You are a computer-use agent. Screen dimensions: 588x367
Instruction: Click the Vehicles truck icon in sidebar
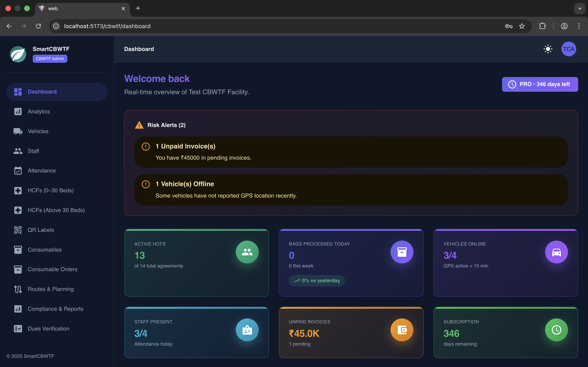click(x=18, y=131)
